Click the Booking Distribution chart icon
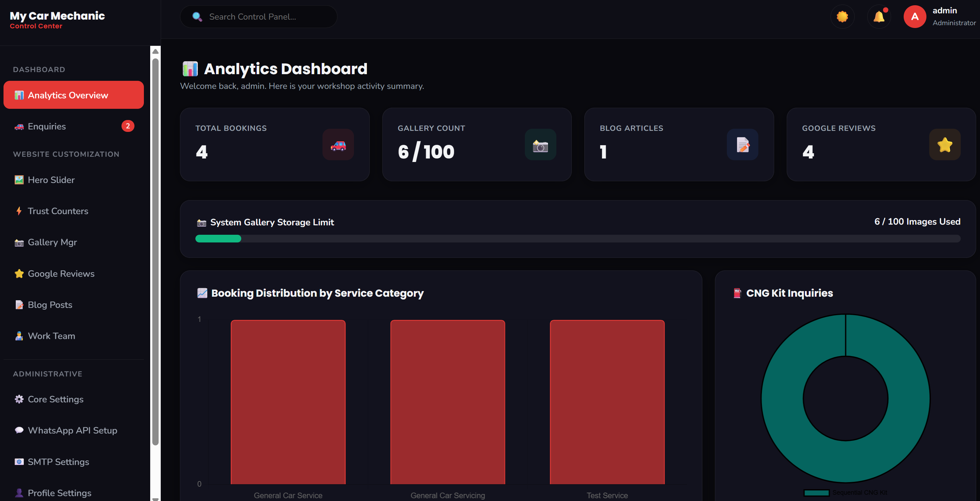This screenshot has width=980, height=501. tap(202, 293)
